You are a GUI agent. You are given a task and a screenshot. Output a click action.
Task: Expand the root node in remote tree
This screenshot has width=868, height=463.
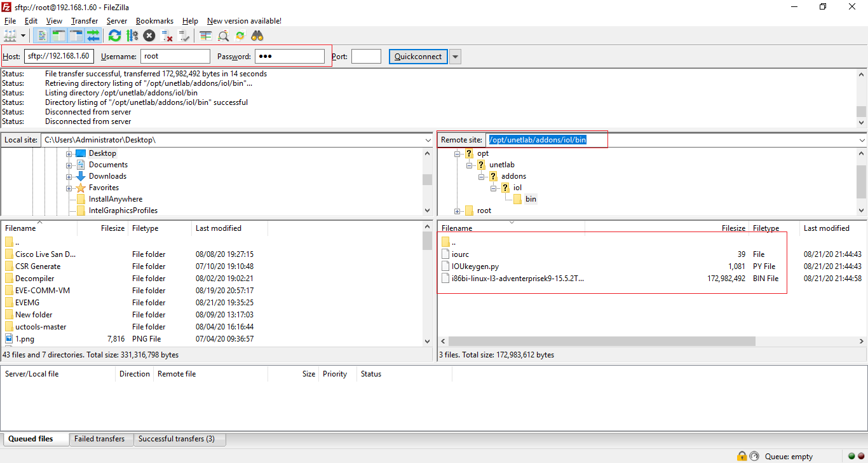pos(458,211)
